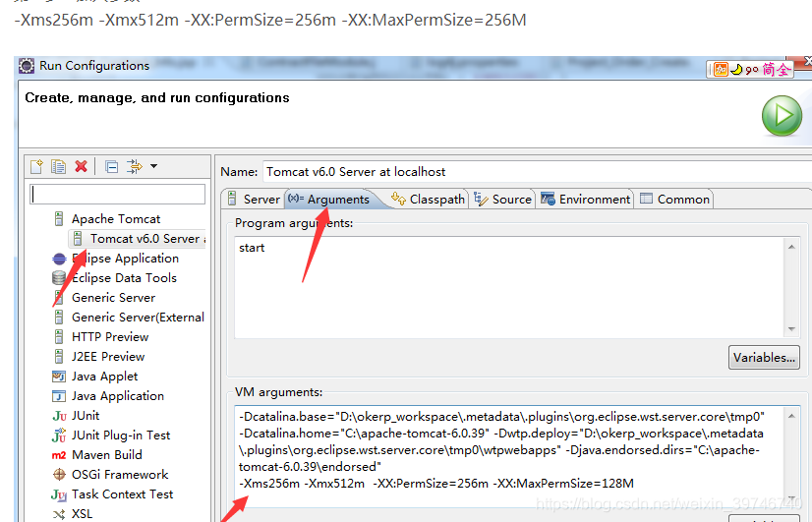
Task: Switch to the Classpath tab
Action: point(429,200)
